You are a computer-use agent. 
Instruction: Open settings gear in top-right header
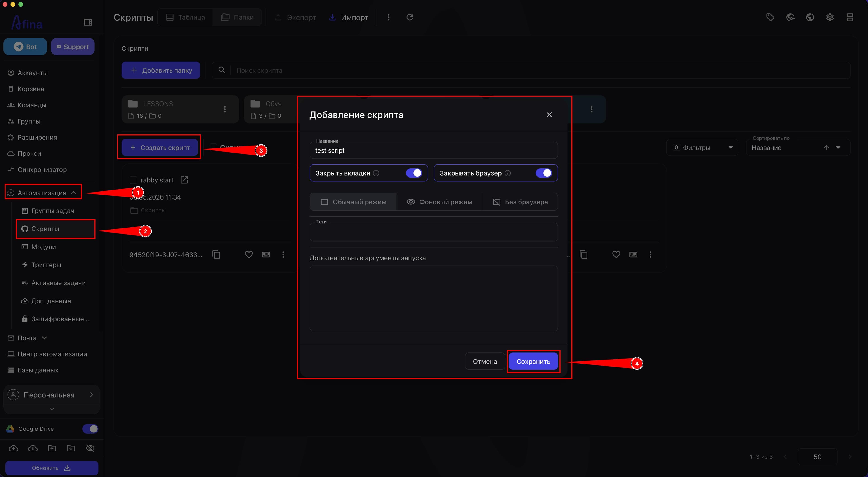pos(830,17)
